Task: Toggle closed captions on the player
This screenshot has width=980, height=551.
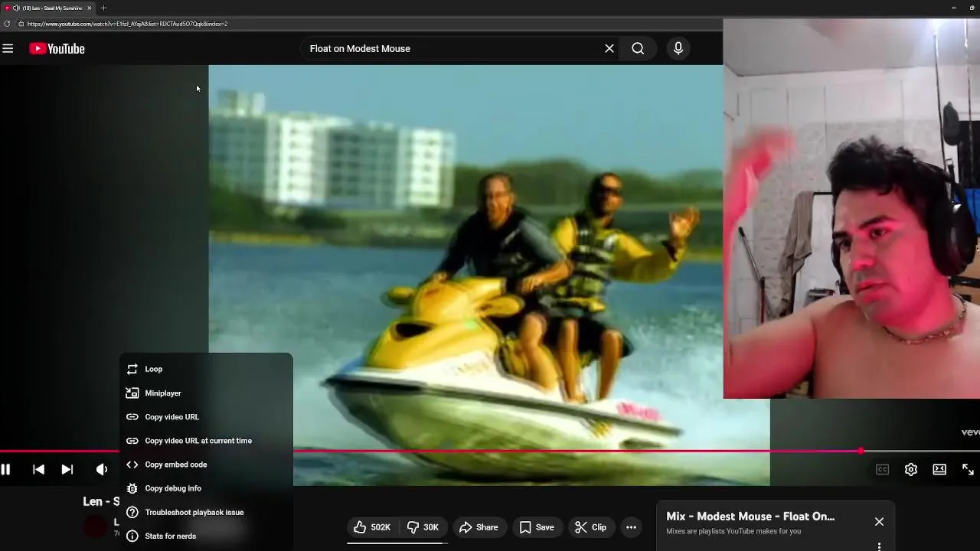Action: (x=882, y=470)
